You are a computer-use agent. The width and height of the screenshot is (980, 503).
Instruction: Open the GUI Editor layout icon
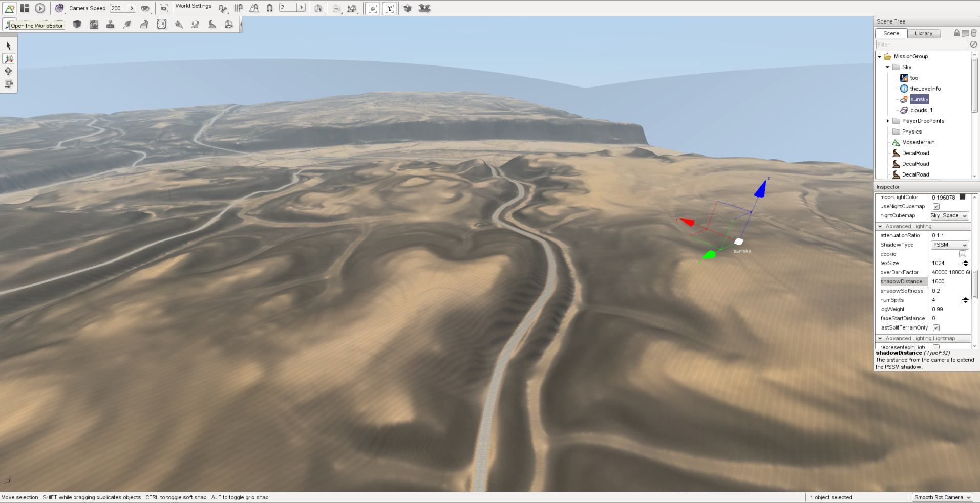(25, 8)
